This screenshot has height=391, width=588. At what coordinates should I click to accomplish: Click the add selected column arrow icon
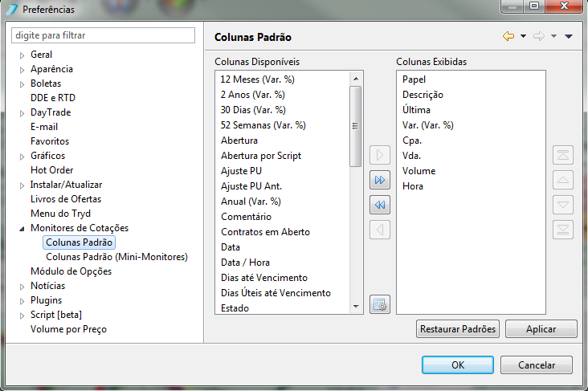pos(379,155)
